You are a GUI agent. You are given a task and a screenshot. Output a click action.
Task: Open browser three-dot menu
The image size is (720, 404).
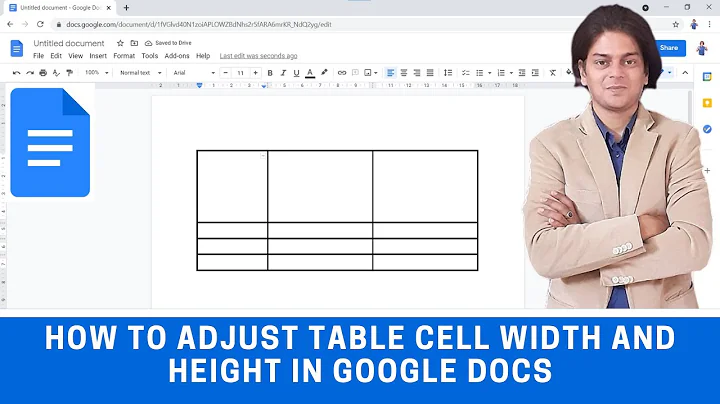tap(710, 24)
